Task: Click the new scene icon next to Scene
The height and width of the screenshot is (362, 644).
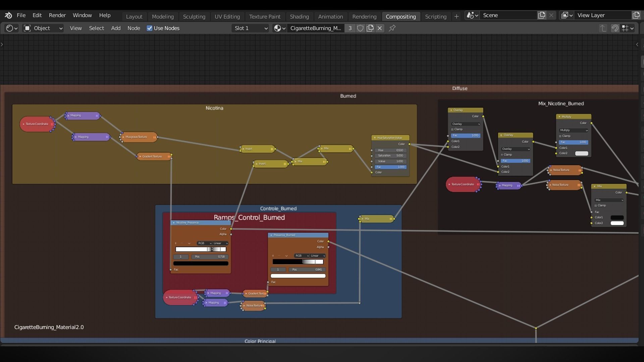Action: click(x=541, y=15)
